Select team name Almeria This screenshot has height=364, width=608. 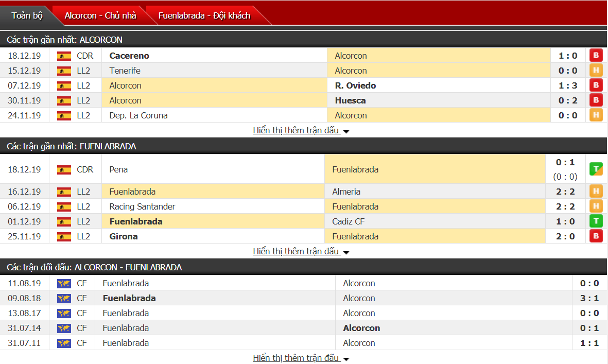(x=346, y=192)
